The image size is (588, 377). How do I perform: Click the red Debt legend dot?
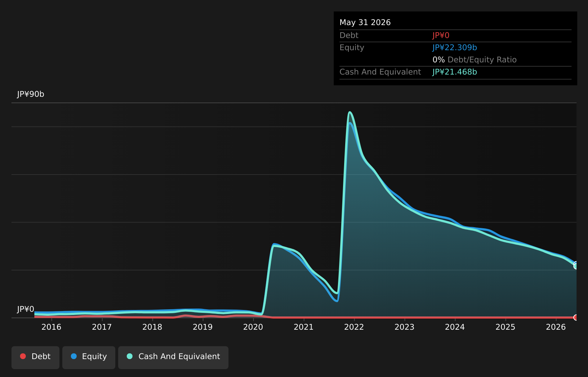(23, 356)
